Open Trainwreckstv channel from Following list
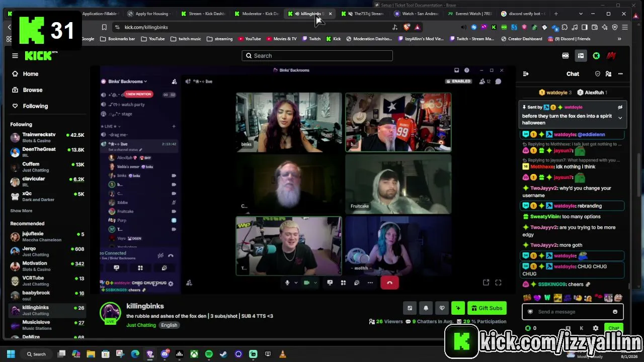The image size is (644, 362). click(47, 137)
